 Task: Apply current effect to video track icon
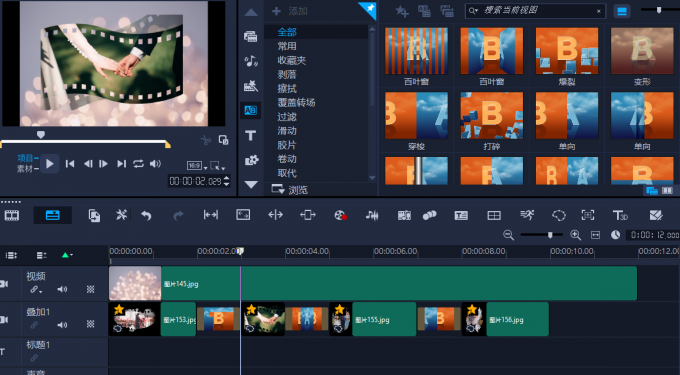pyautogui.click(x=424, y=11)
